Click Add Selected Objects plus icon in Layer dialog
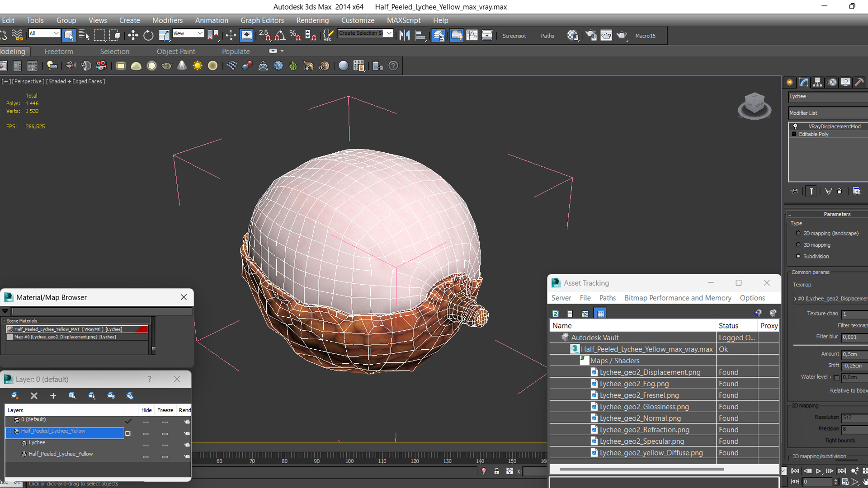 pos(53,396)
